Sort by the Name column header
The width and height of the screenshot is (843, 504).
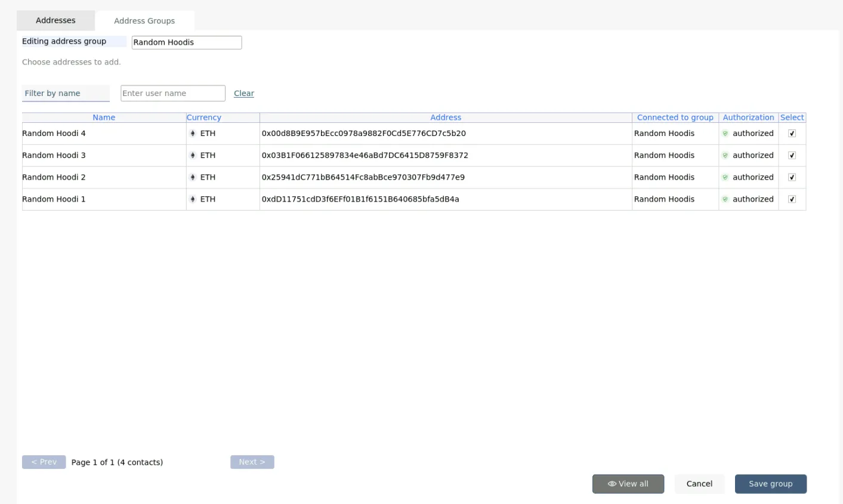tap(104, 118)
